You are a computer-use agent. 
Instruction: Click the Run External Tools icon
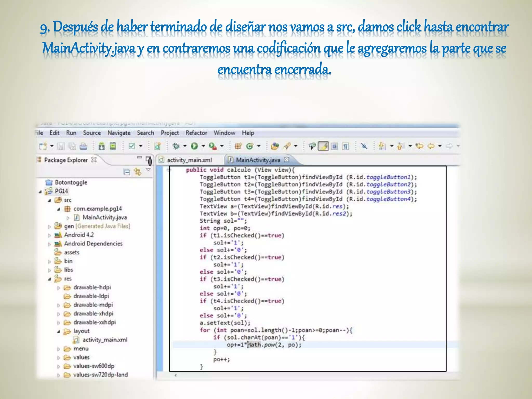point(213,146)
